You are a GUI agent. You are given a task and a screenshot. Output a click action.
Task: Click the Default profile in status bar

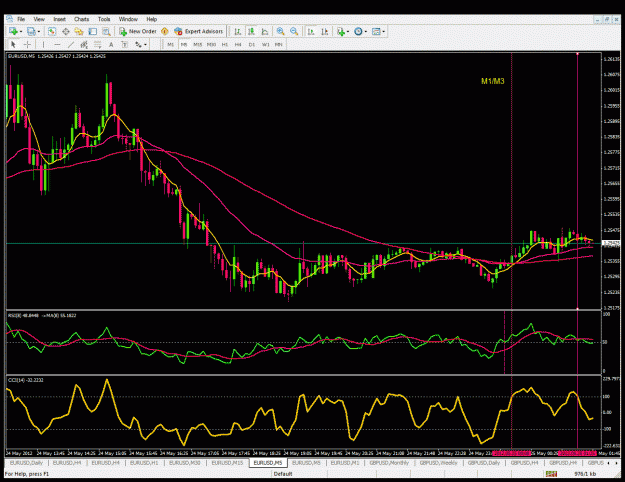click(283, 474)
